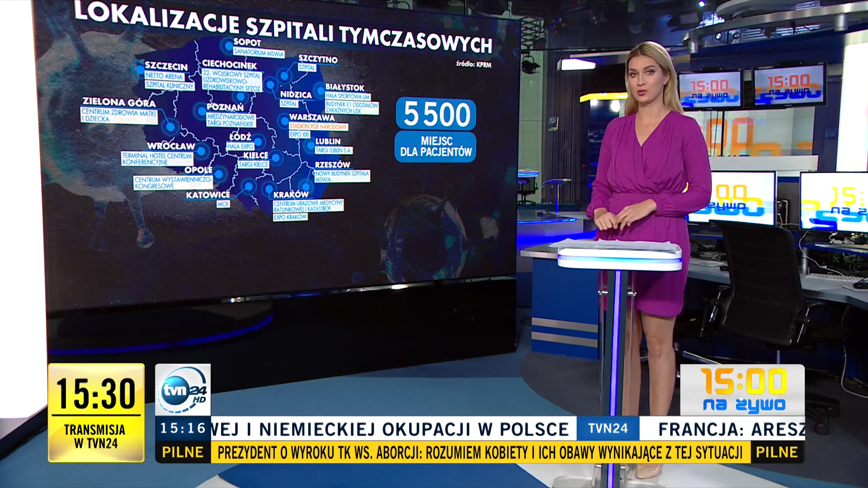Click the EXPO XXI label
This screenshot has height=488, width=868.
(299, 134)
